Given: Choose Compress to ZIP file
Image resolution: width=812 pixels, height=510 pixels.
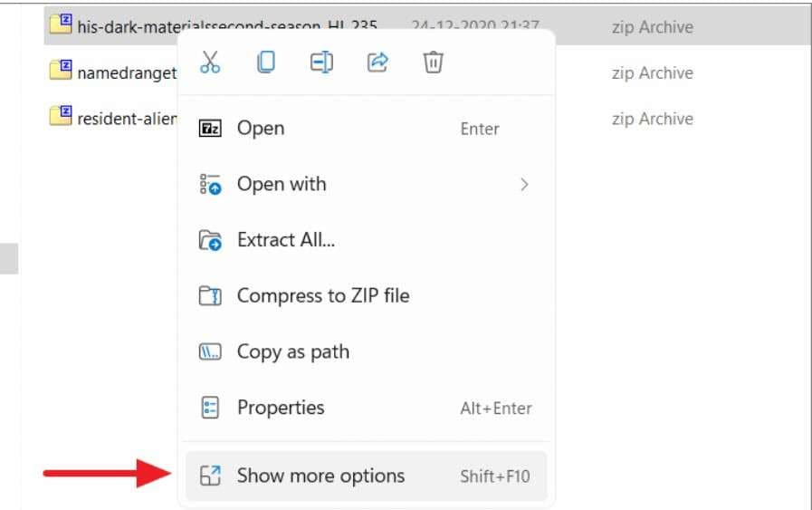Looking at the screenshot, I should 322,295.
